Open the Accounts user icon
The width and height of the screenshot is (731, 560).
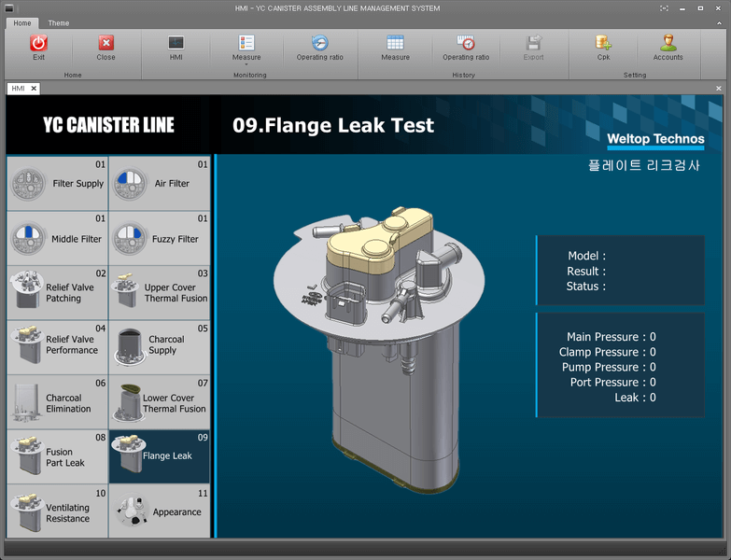pos(668,44)
